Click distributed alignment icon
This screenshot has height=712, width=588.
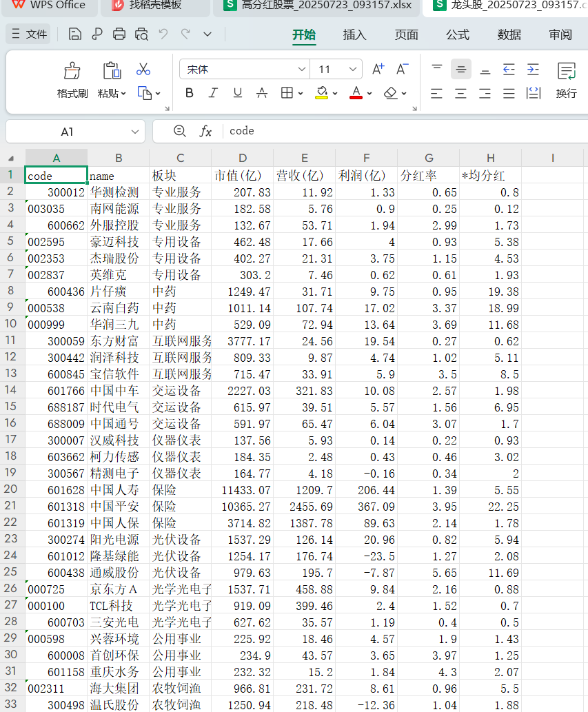[x=533, y=94]
